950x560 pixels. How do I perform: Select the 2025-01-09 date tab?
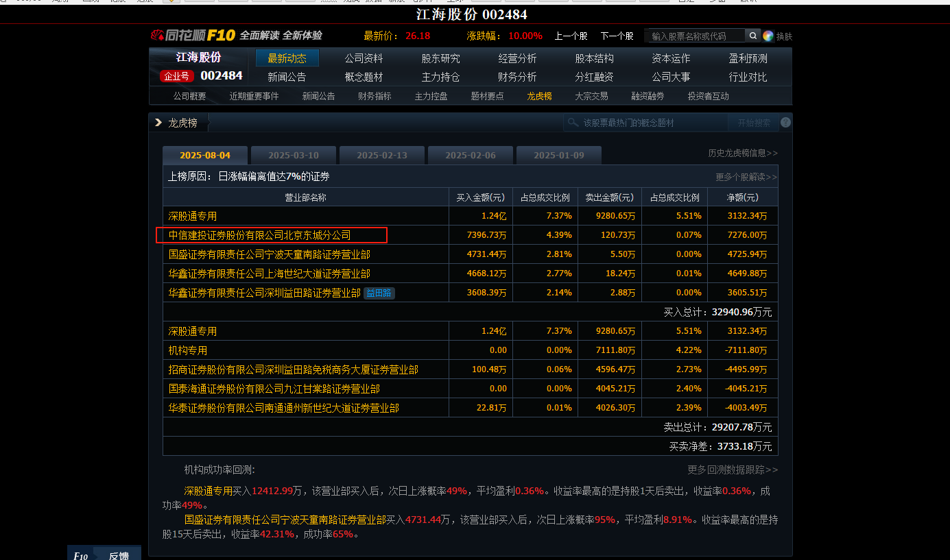click(559, 155)
